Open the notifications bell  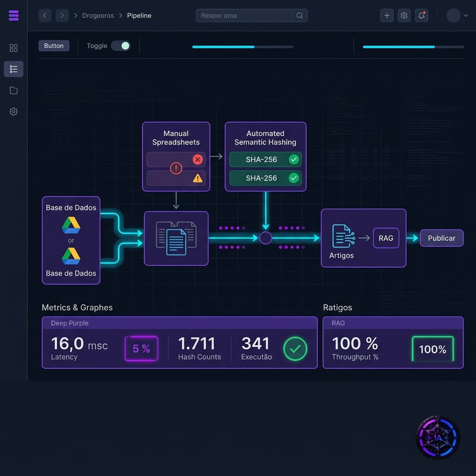421,15
